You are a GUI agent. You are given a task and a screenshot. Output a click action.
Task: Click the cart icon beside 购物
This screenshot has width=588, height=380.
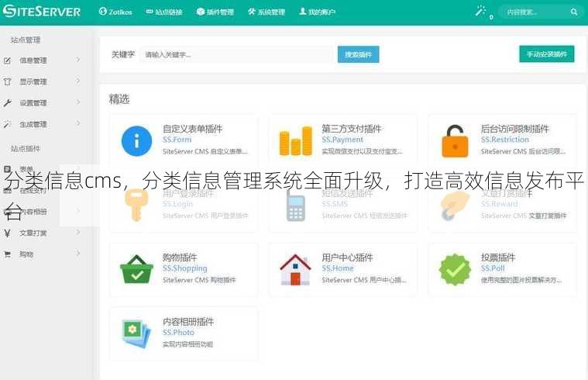point(7,254)
